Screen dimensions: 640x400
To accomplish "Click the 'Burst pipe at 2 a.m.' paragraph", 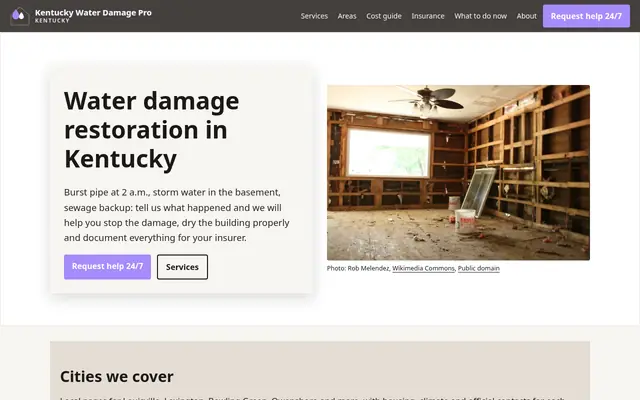I will (177, 215).
